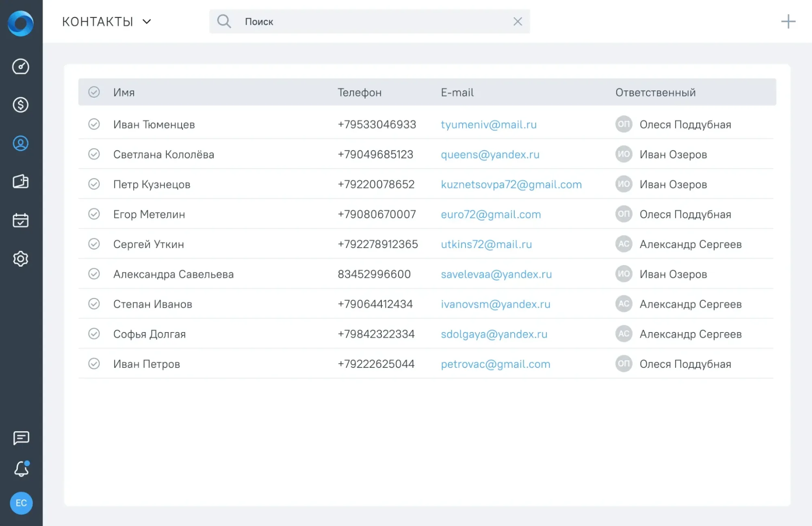Select checkbox for Петр Кузнецов
The height and width of the screenshot is (526, 812).
94,184
